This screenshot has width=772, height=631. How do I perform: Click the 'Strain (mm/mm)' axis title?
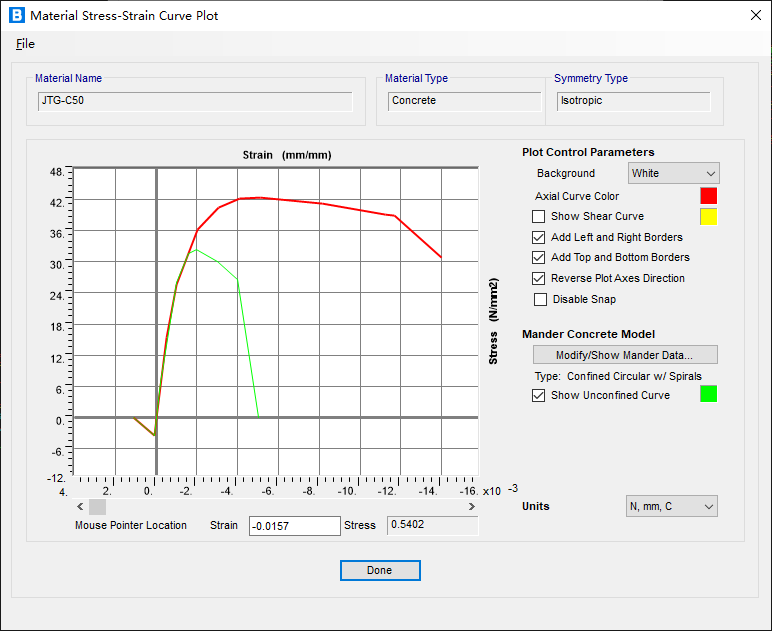pos(287,155)
